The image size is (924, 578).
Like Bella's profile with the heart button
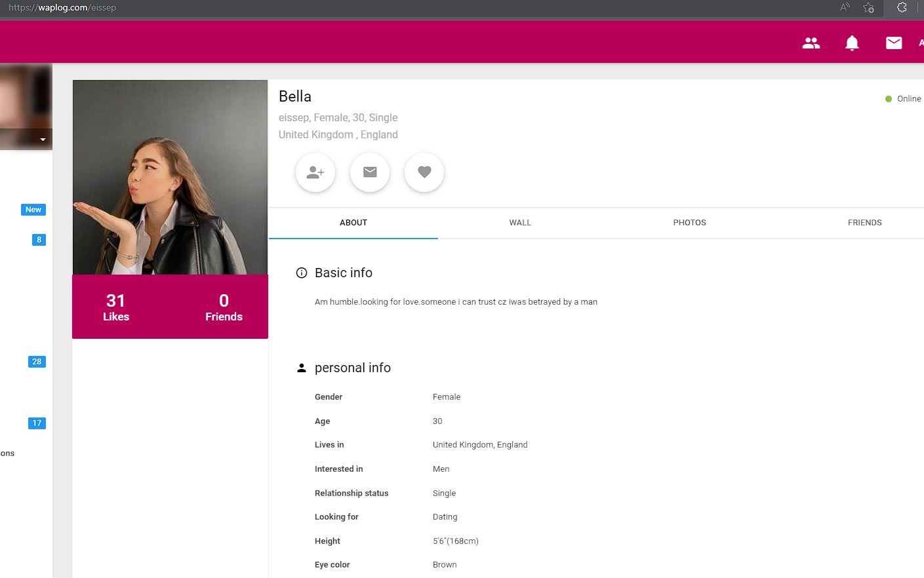(x=424, y=172)
